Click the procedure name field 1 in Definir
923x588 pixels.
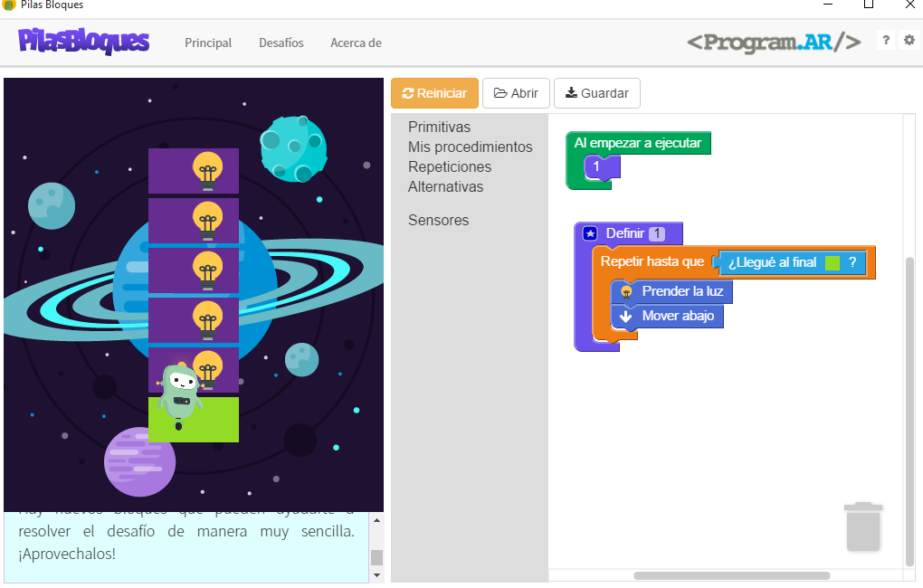point(657,233)
